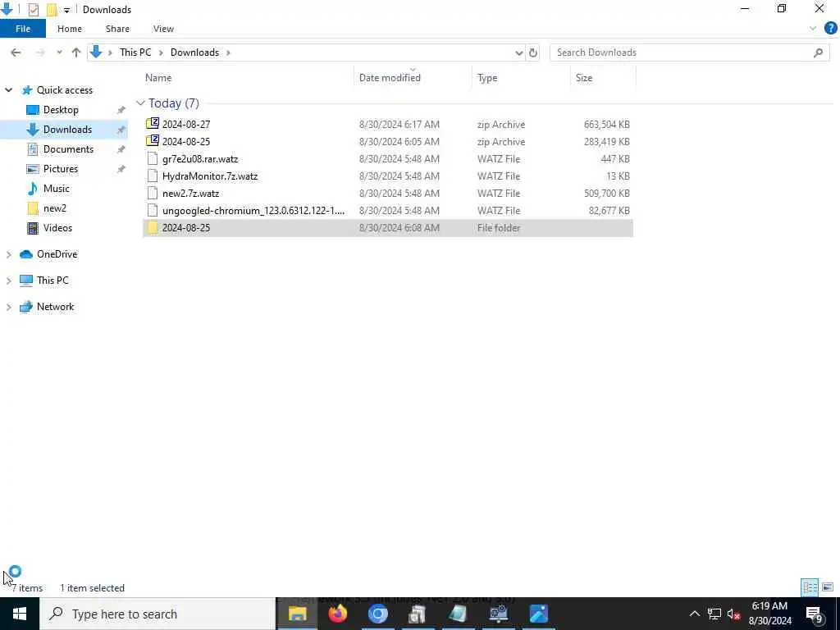Image resolution: width=840 pixels, height=630 pixels.
Task: Select Pictures in the navigation pane
Action: [x=60, y=169]
